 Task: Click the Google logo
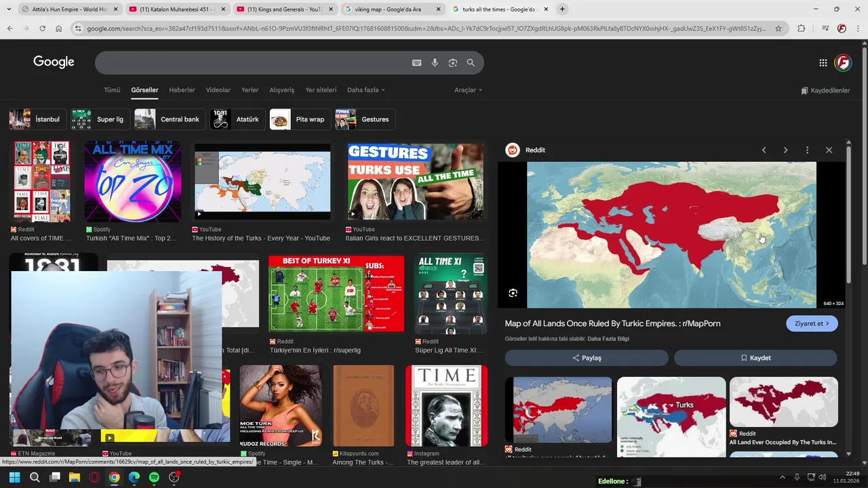(54, 62)
